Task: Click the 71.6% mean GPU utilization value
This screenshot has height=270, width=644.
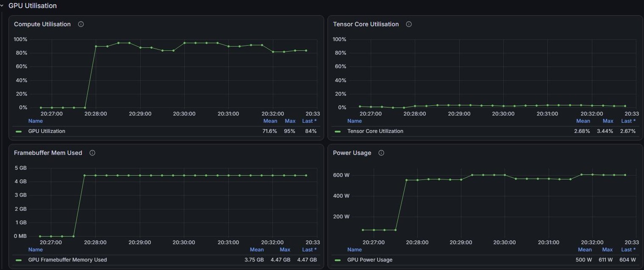Action: pos(270,131)
